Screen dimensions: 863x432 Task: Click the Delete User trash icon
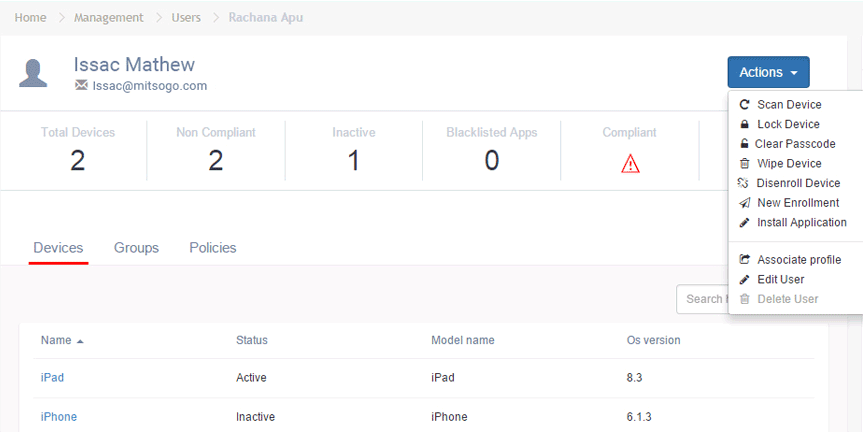click(x=744, y=299)
